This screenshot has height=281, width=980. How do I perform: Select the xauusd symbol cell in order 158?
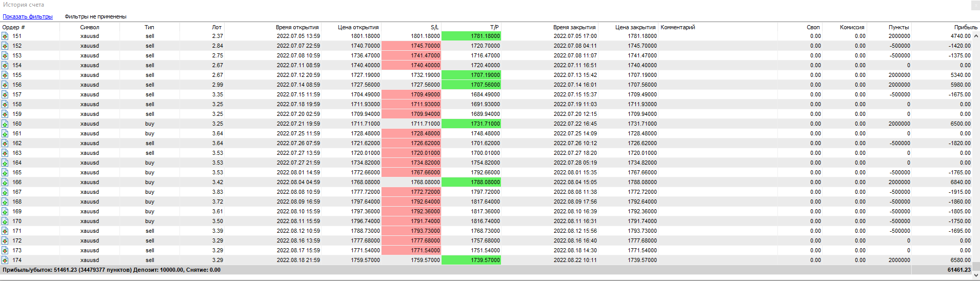pyautogui.click(x=90, y=104)
